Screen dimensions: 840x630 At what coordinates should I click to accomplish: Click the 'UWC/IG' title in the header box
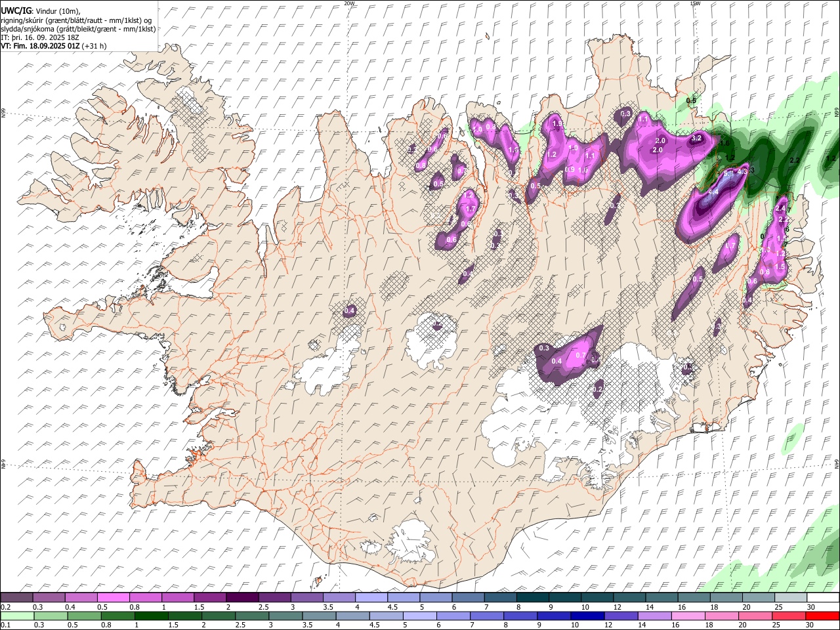16,10
